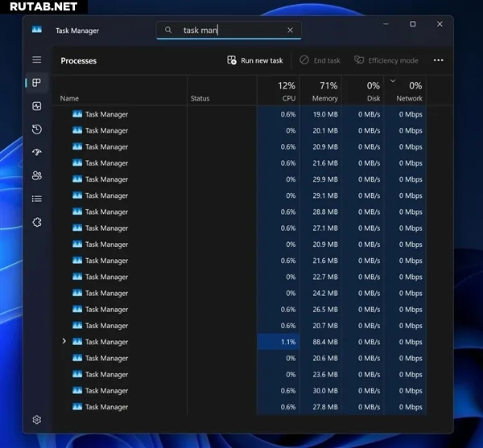This screenshot has height=448, width=483.
Task: Open the Details sidebar icon
Action: point(37,199)
